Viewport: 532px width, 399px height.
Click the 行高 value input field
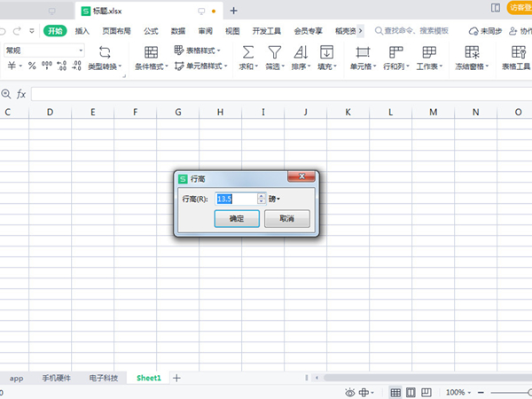(235, 199)
